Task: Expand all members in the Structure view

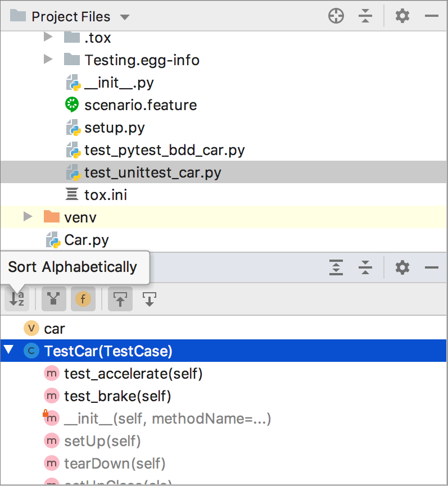Action: point(336,267)
